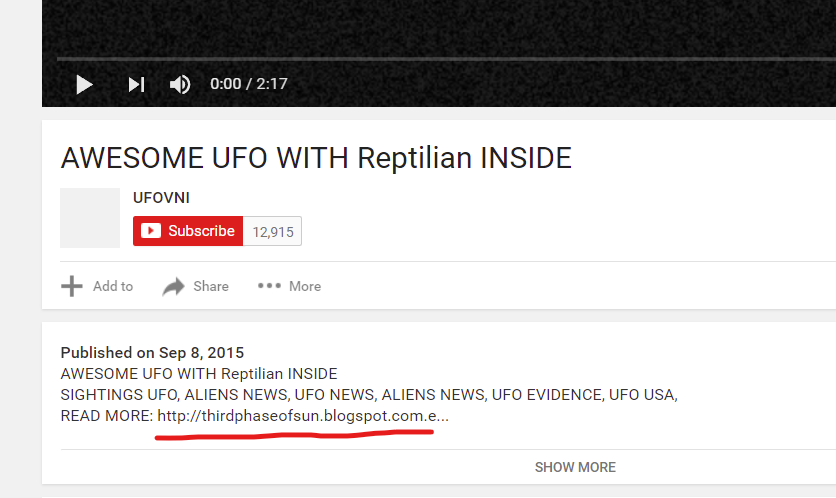Open the thirdphaseofsun.blogspot.com link
The height and width of the screenshot is (498, 836).
pos(302,416)
